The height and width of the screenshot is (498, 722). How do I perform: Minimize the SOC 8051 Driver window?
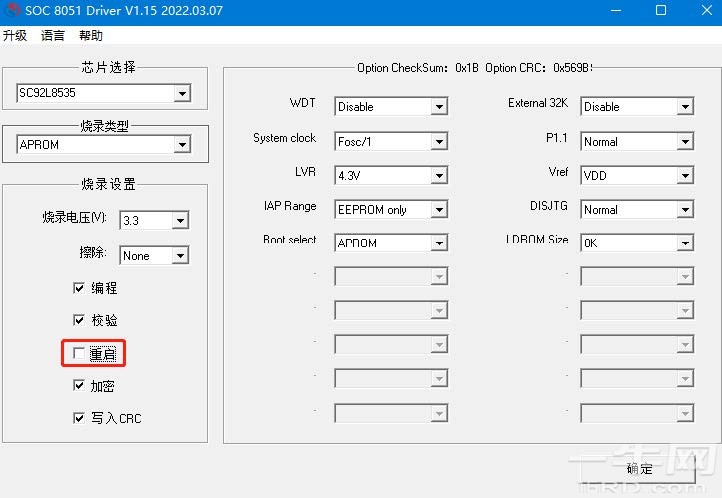[x=614, y=11]
